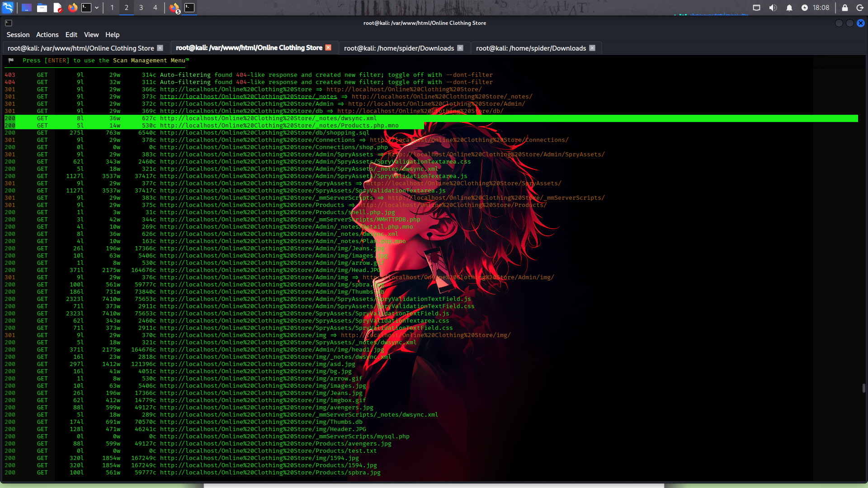This screenshot has height=488, width=868.
Task: Click the Admin/img/Jeans.jpg URL
Action: click(x=272, y=249)
